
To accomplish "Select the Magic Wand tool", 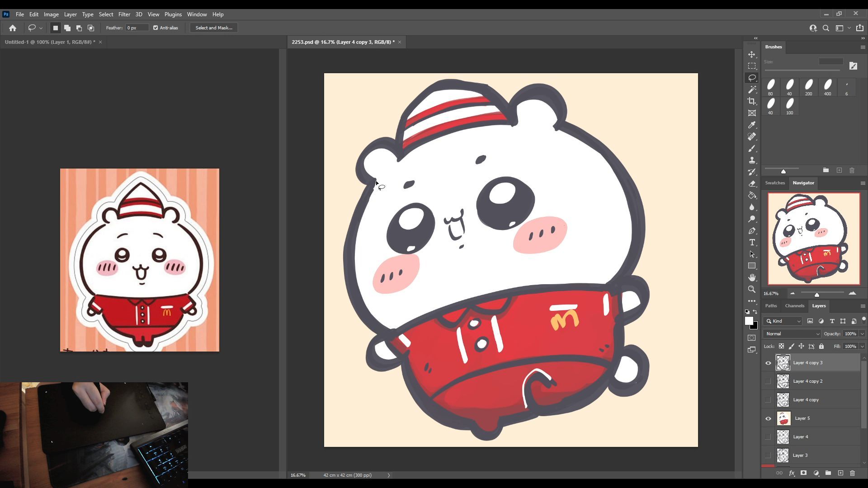I will (x=752, y=89).
